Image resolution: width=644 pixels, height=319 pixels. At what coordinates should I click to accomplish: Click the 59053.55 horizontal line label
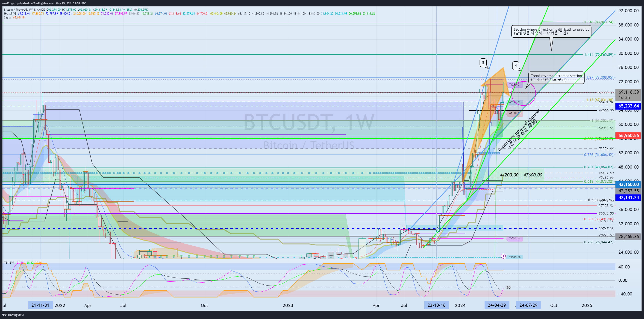click(606, 128)
